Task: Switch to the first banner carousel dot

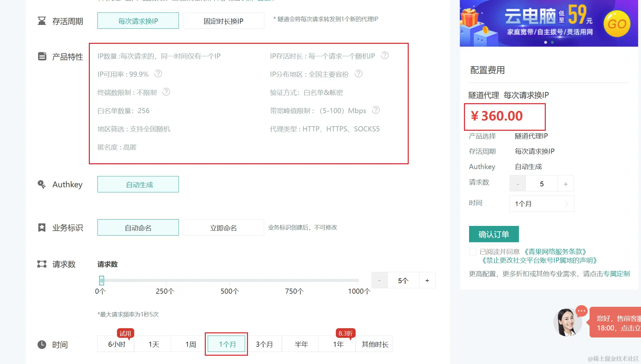Action: coord(545,42)
